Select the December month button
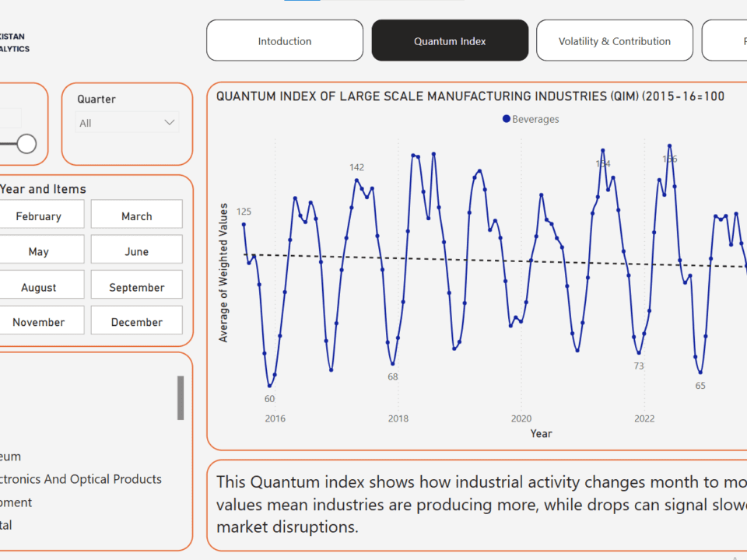 [137, 322]
